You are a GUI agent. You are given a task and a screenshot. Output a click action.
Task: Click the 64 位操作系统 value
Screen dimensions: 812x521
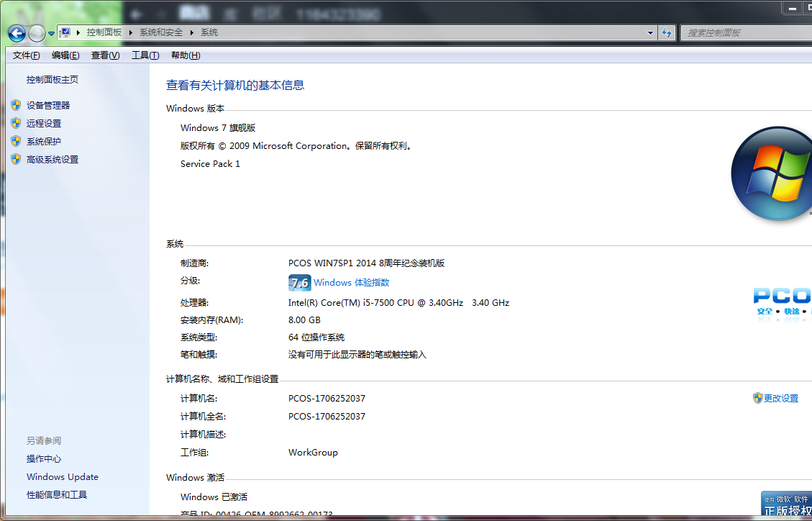[316, 337]
